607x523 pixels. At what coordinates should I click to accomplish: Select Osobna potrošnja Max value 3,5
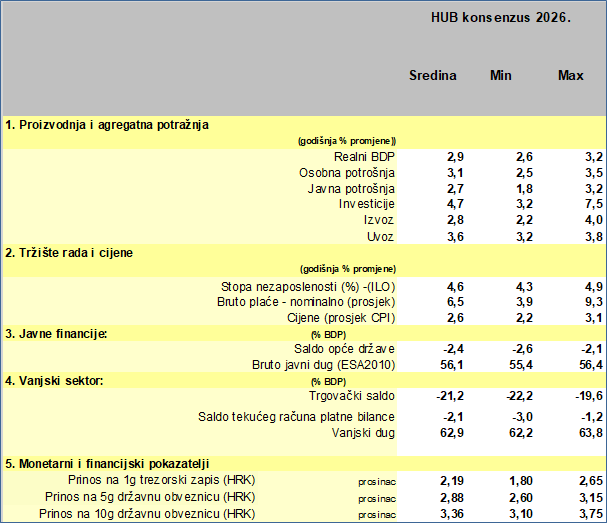click(594, 173)
